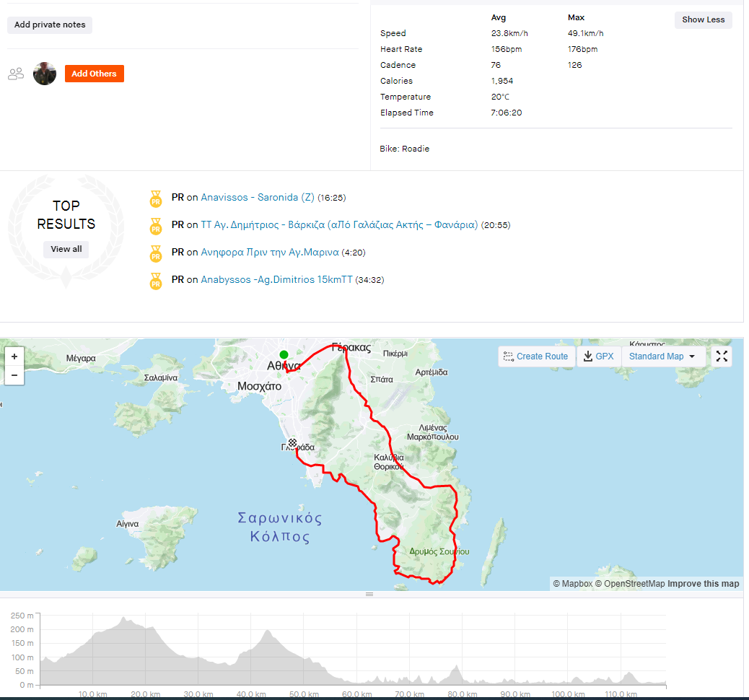Screen dimensions: 749x700
Task: Open the Standard Map dropdown
Action: [662, 356]
